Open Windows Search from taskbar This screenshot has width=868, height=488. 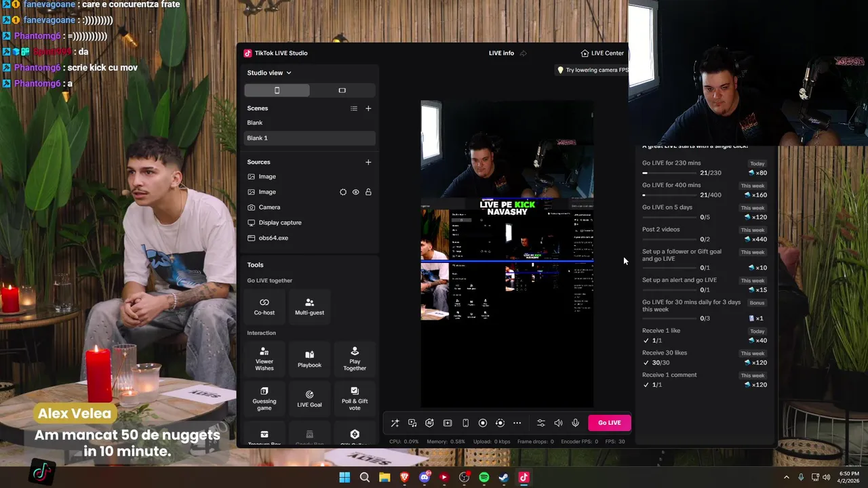click(x=365, y=477)
